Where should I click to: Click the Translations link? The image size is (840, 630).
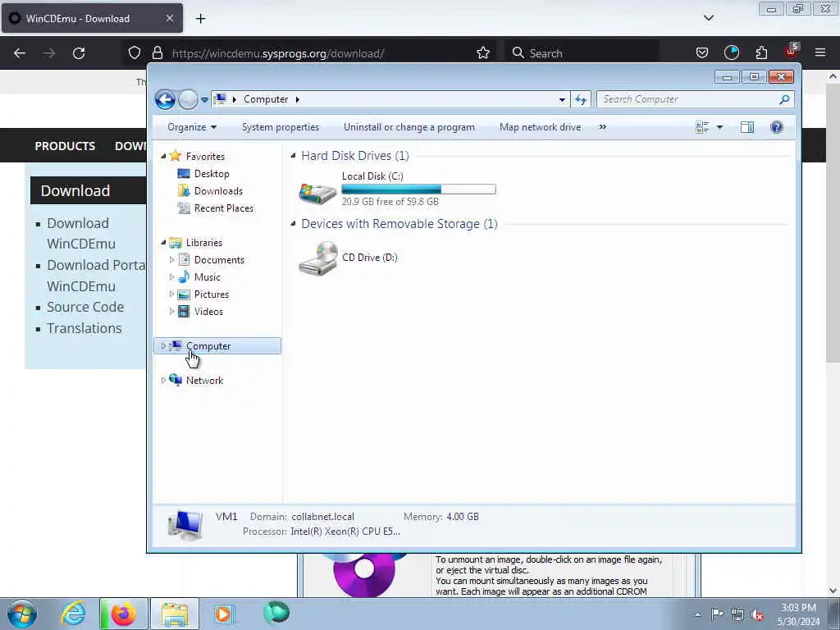pyautogui.click(x=84, y=328)
